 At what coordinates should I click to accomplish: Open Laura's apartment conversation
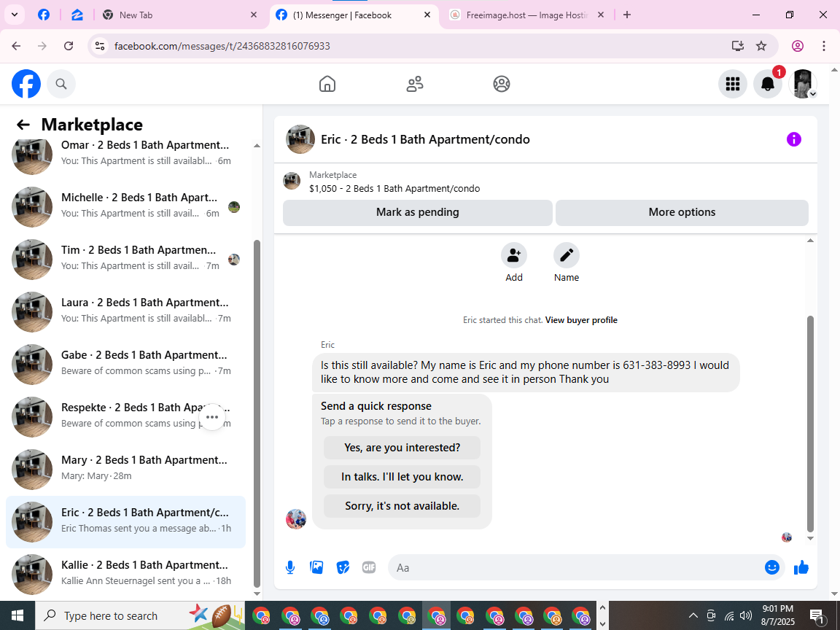(125, 312)
